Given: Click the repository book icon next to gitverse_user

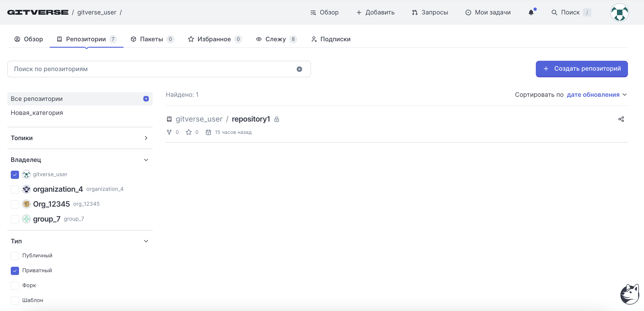Looking at the screenshot, I should point(169,119).
